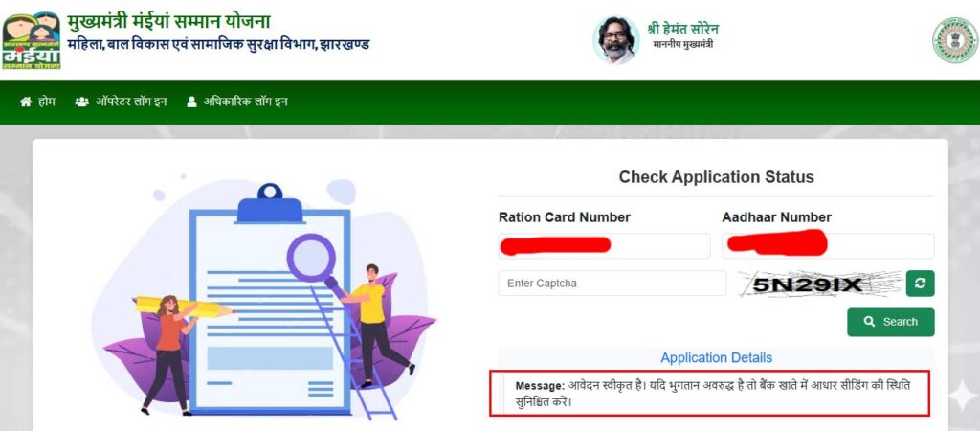
Task: Click the Application Details header
Action: coord(716,358)
